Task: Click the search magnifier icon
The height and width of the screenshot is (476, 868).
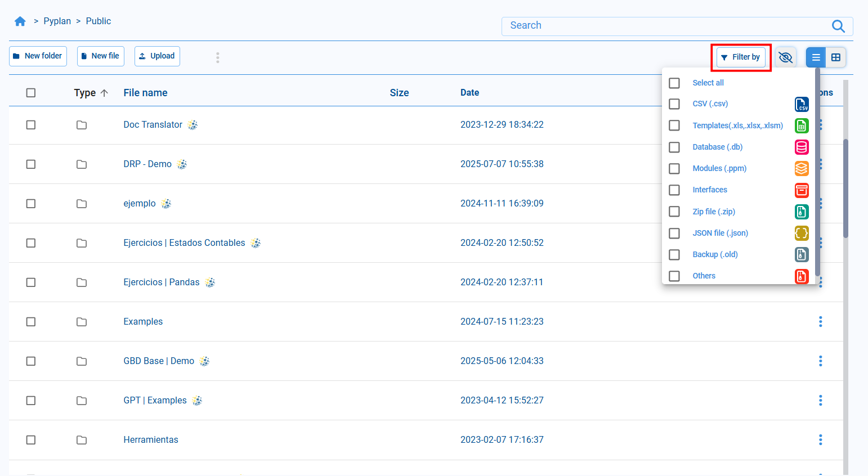Action: click(838, 26)
